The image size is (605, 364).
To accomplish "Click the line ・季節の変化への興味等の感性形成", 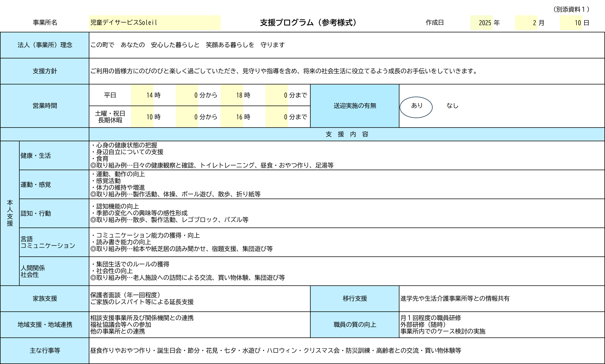I will (x=139, y=213).
